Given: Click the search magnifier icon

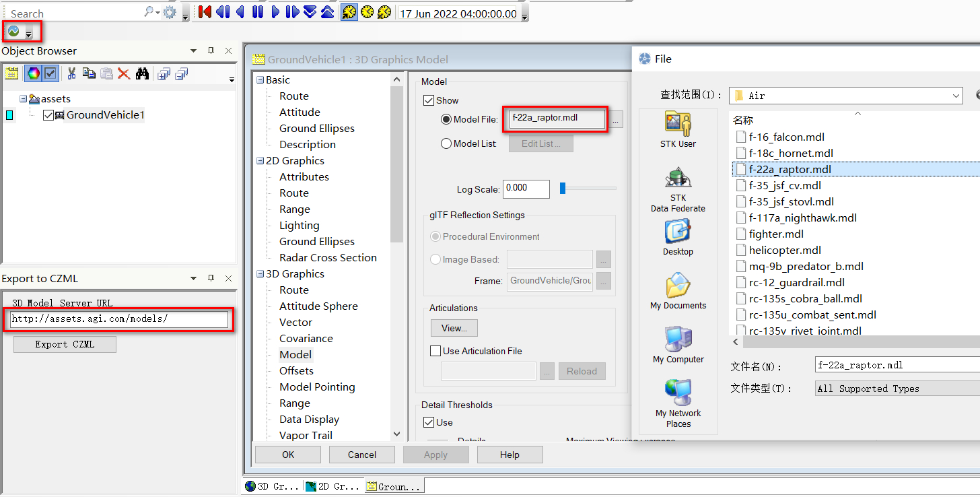Looking at the screenshot, I should click(148, 12).
